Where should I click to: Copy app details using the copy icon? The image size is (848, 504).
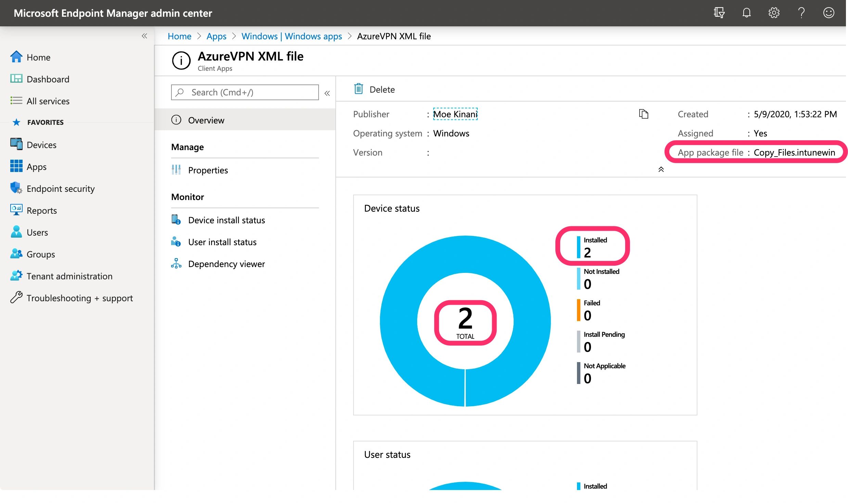point(644,114)
